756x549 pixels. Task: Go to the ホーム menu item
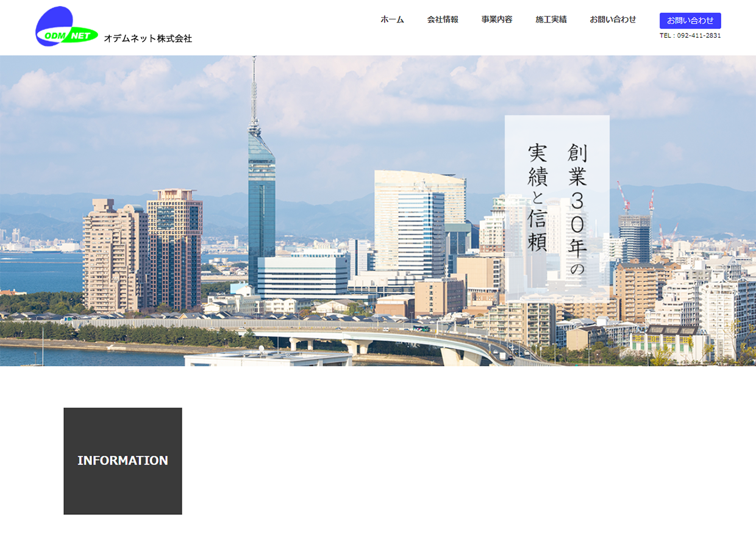point(392,20)
